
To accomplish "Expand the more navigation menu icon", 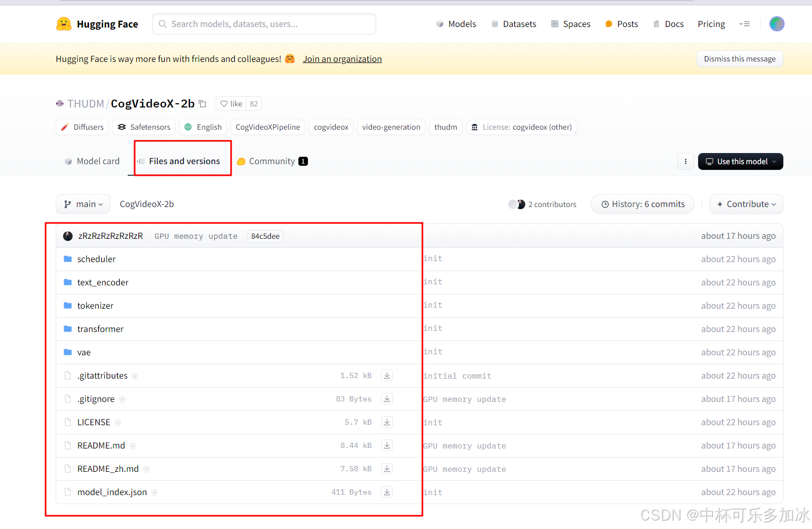I will (x=745, y=24).
